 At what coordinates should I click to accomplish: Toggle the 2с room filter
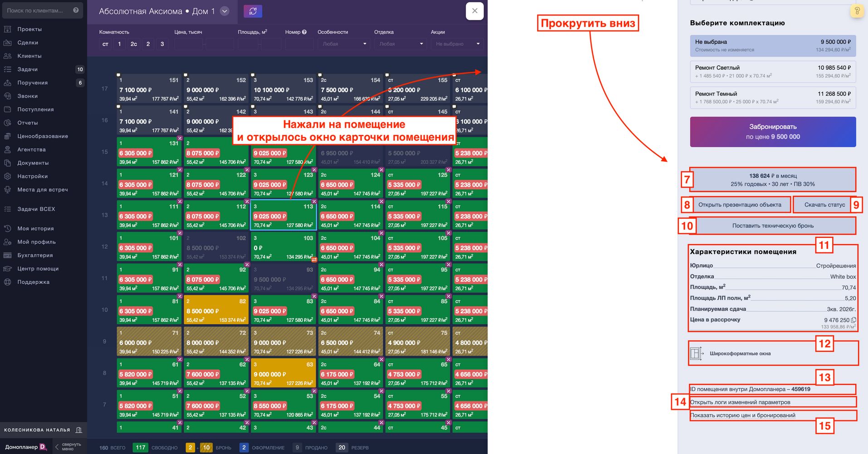click(x=134, y=44)
